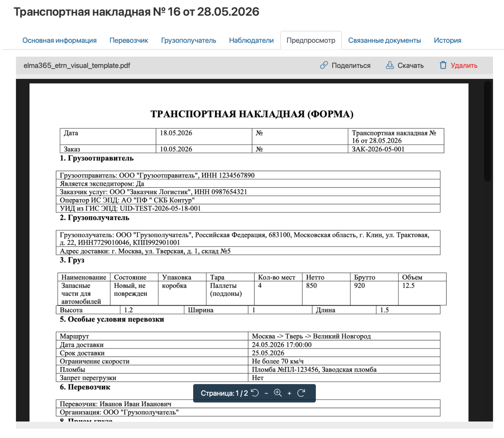Screen dimensions: 504x438
Task: Click the chain link Share icon
Action: (324, 65)
